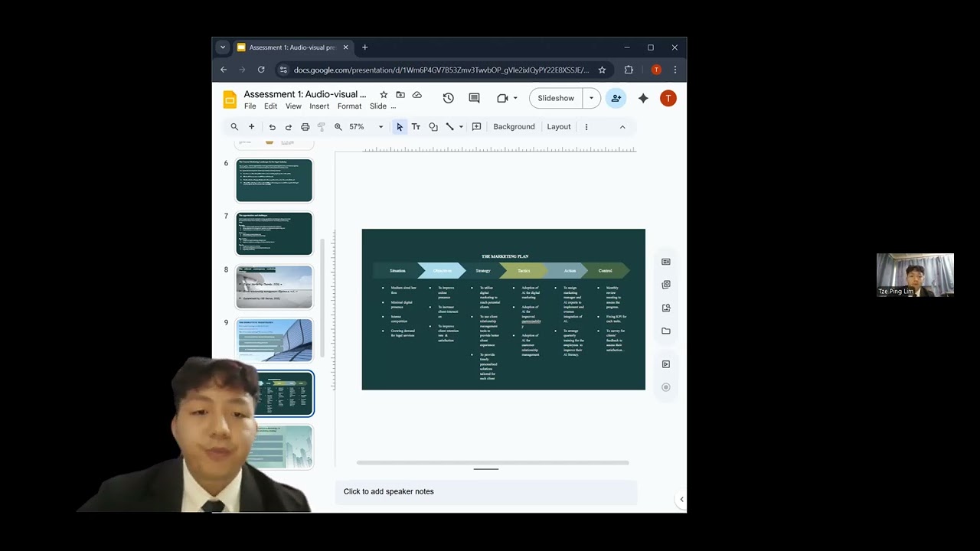Open the Gemini sparkle icon

(x=643, y=98)
